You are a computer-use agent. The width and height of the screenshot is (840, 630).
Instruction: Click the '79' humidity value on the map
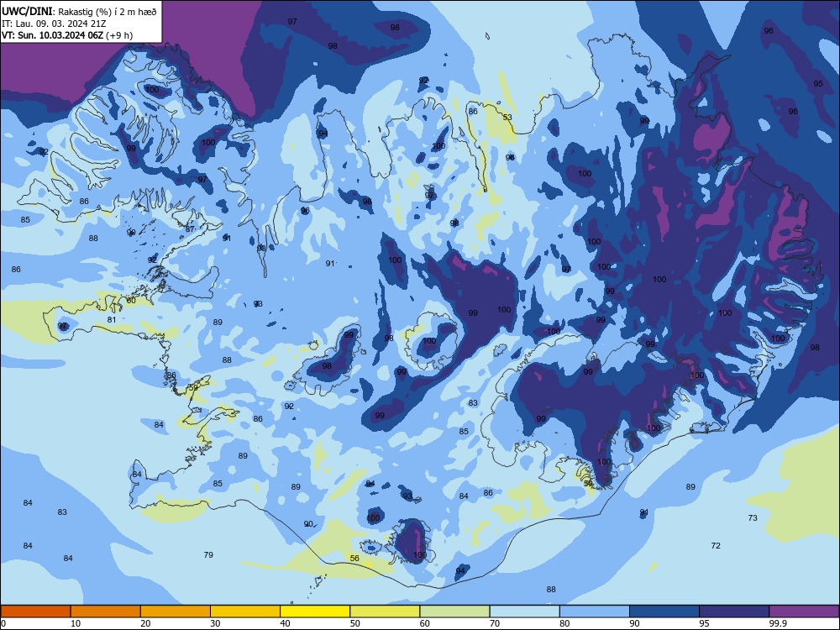208,554
